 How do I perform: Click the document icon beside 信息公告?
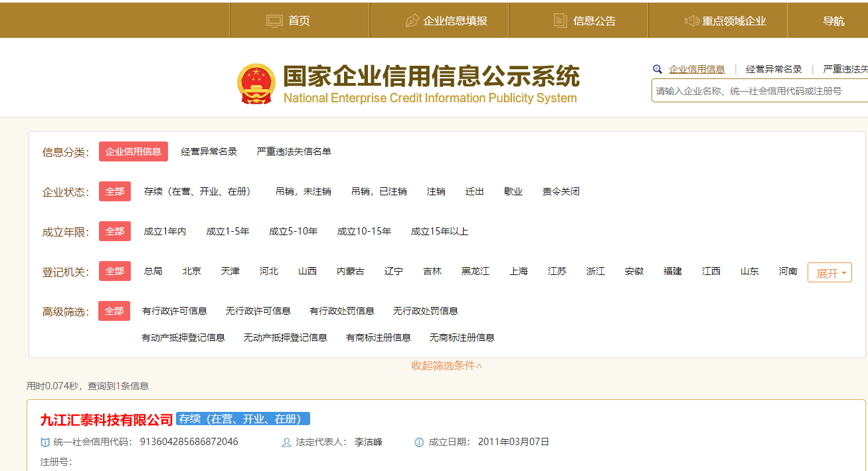coord(560,21)
